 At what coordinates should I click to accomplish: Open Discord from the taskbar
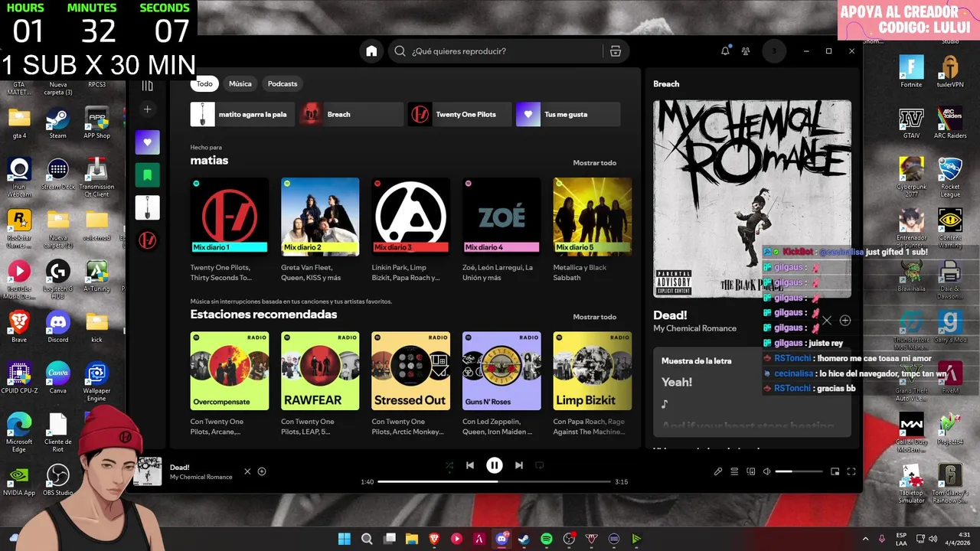click(501, 539)
